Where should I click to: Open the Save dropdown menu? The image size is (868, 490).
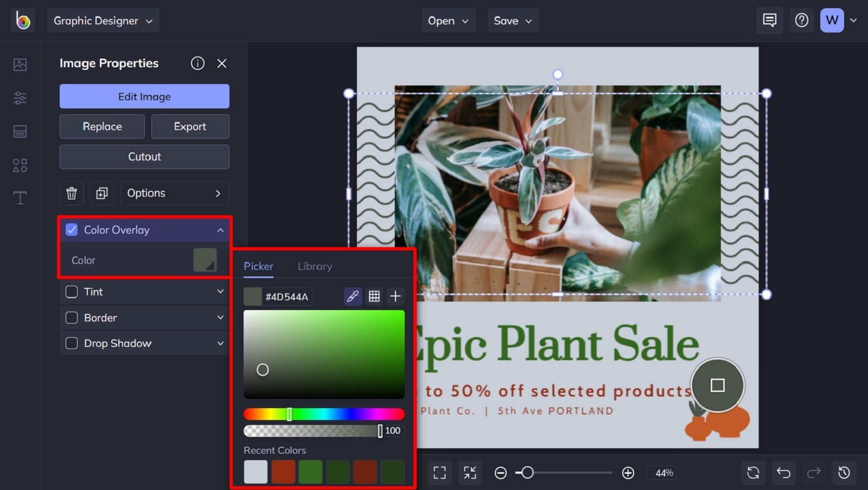513,21
